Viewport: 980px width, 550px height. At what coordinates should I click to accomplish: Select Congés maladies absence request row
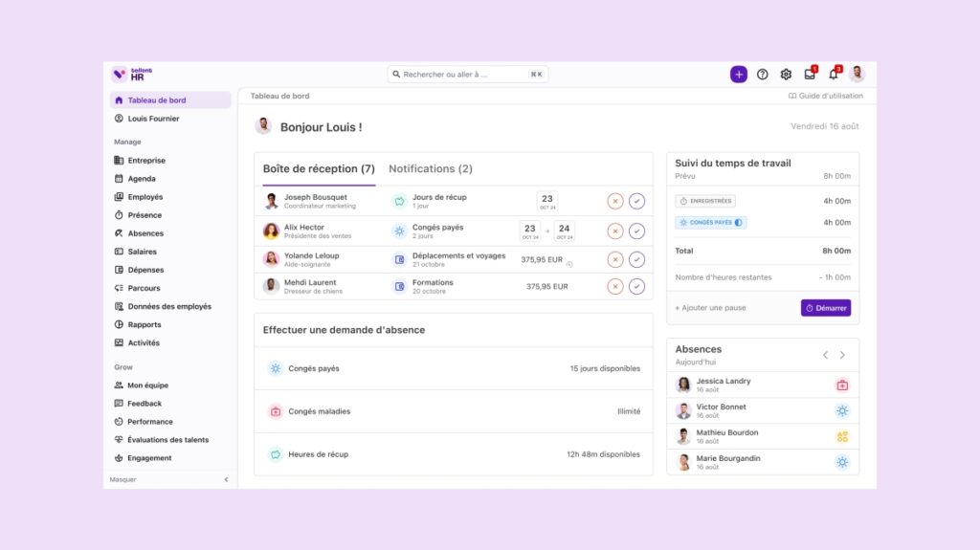(453, 411)
